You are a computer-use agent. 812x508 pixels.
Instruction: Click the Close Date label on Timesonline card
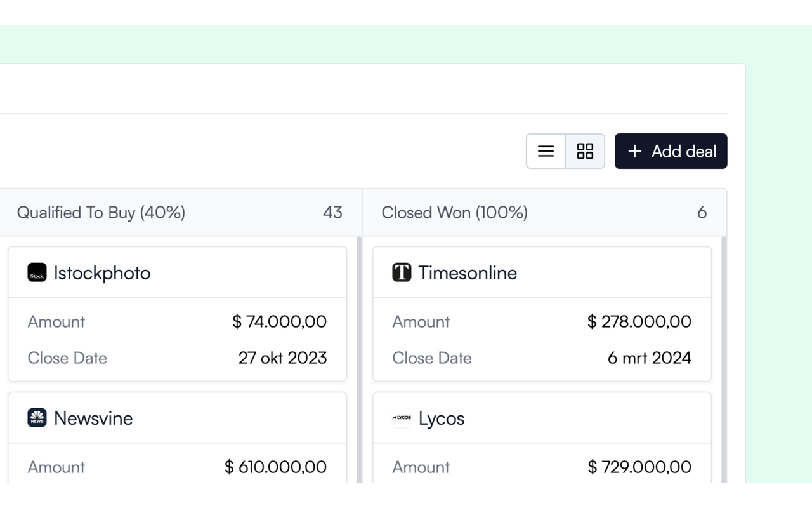pos(432,358)
